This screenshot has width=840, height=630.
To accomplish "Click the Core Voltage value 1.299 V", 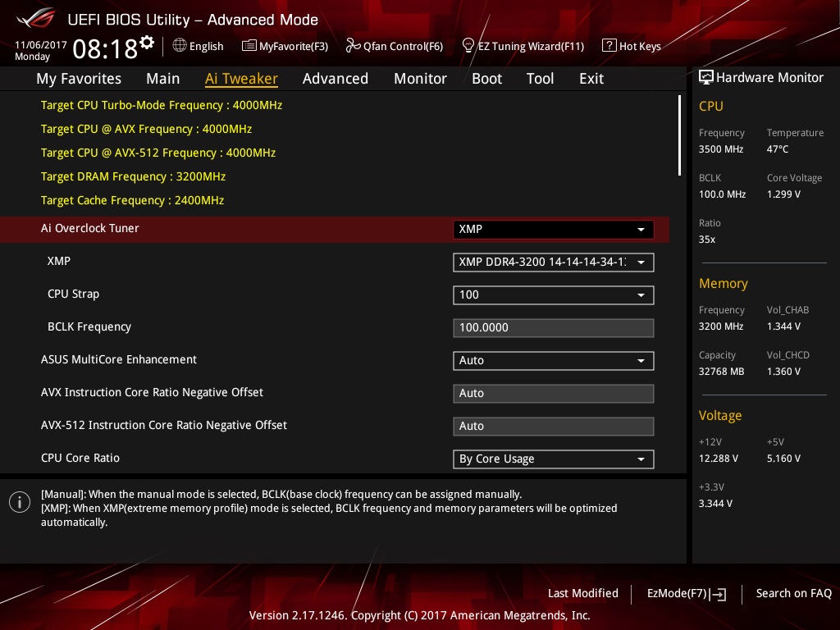I will point(783,194).
